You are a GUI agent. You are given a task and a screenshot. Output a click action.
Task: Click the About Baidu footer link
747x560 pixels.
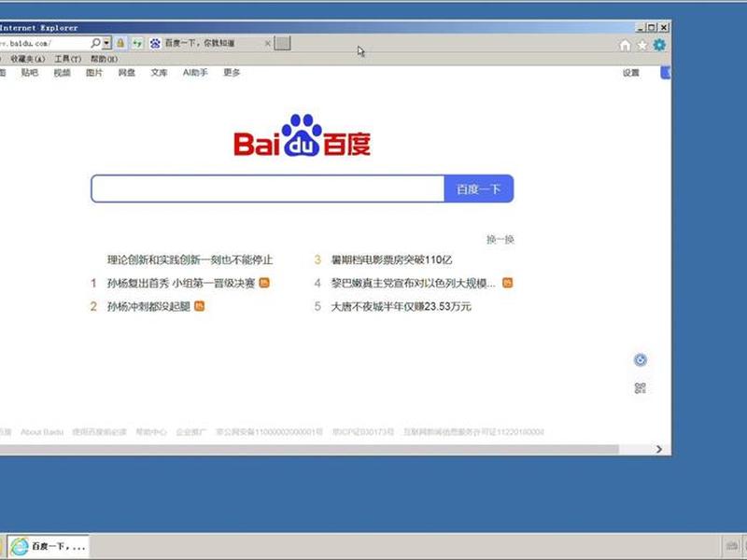[42, 432]
